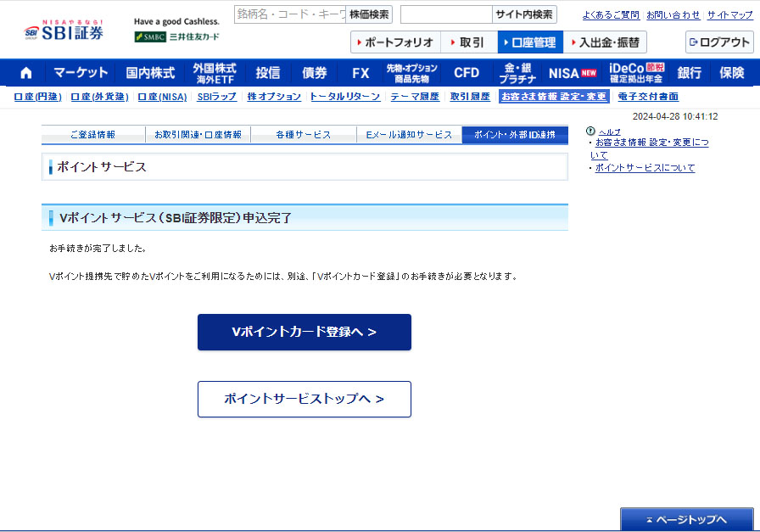Type in the 銘柄名・コード search field
This screenshot has height=532, width=760.
tap(290, 14)
